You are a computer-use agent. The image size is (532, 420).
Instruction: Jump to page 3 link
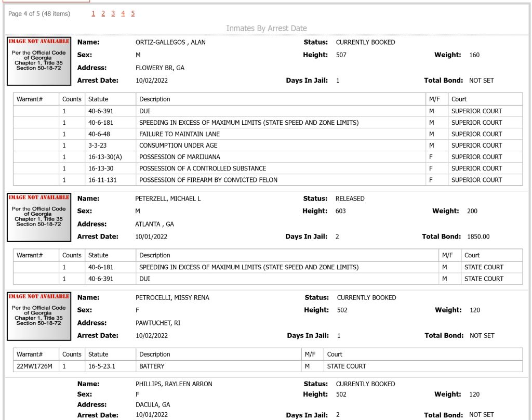pyautogui.click(x=113, y=14)
